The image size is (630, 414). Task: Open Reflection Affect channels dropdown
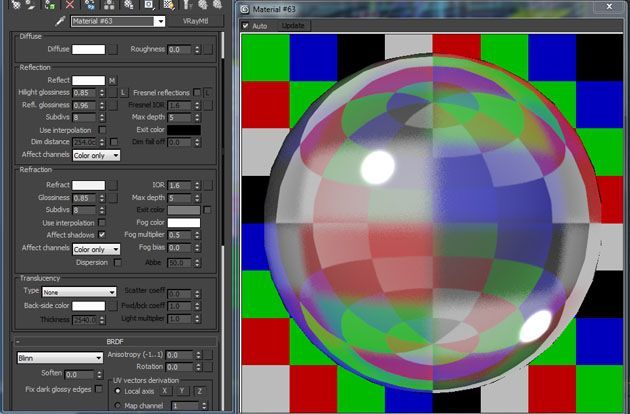tap(96, 155)
